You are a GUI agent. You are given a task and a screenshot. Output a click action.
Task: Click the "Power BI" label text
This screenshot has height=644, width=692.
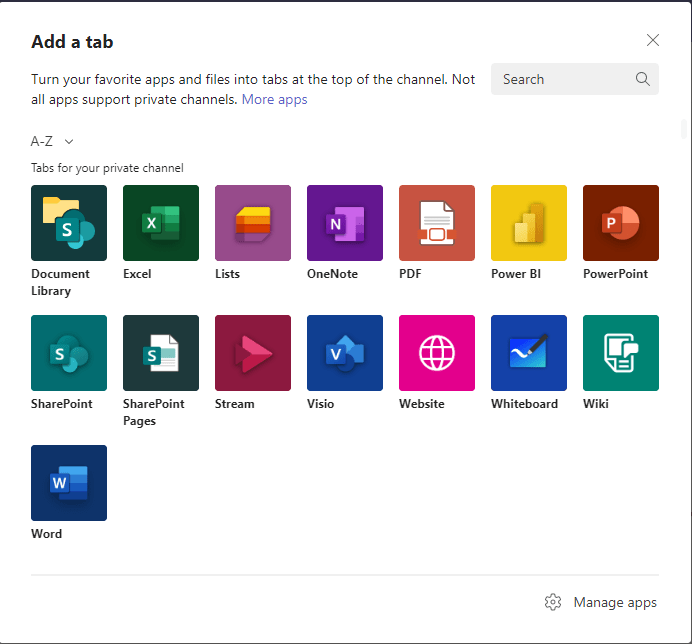pyautogui.click(x=516, y=274)
